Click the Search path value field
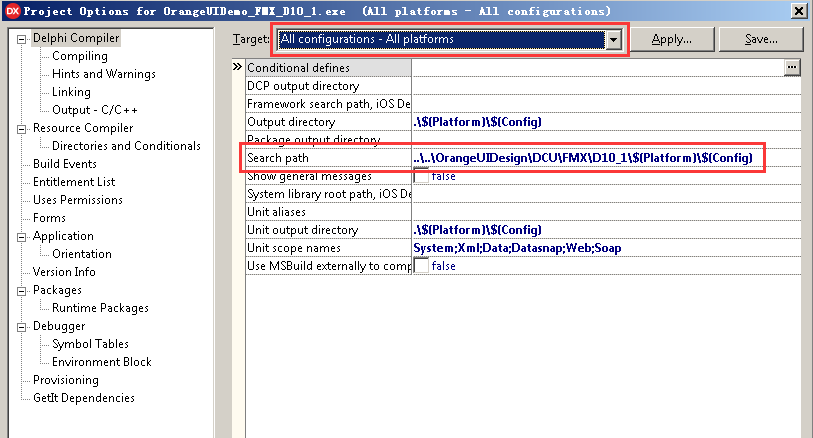This screenshot has height=438, width=813. (588, 158)
